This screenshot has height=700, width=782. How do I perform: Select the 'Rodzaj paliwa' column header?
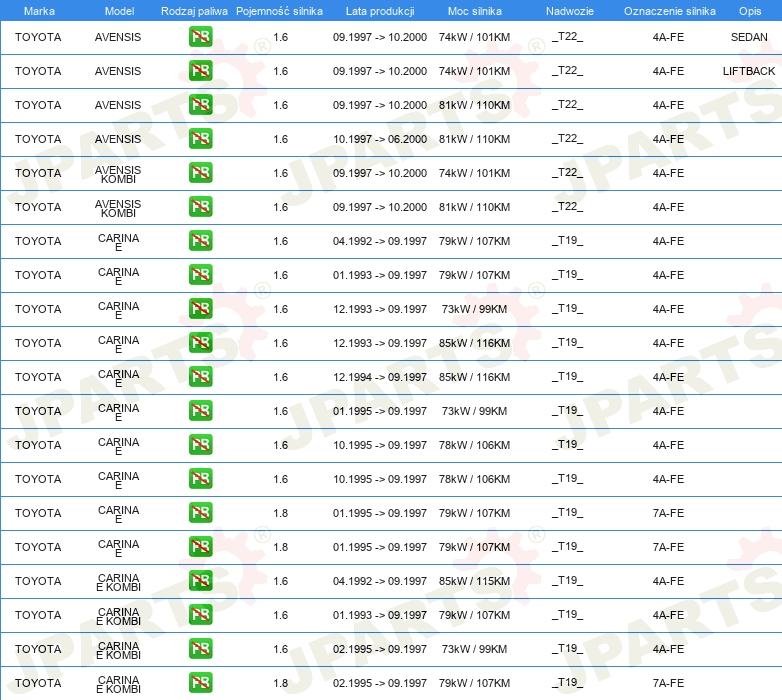(x=194, y=11)
